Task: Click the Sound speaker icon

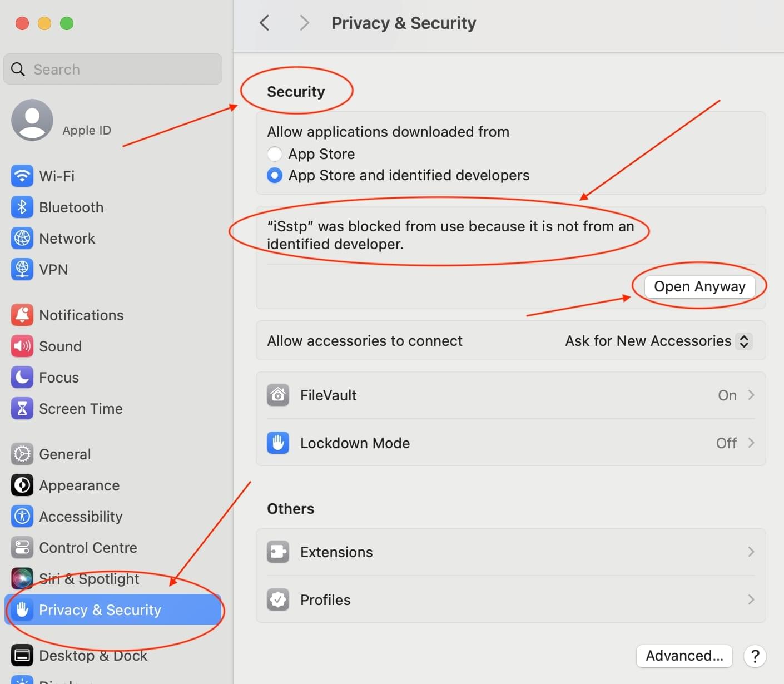Action: pos(22,346)
